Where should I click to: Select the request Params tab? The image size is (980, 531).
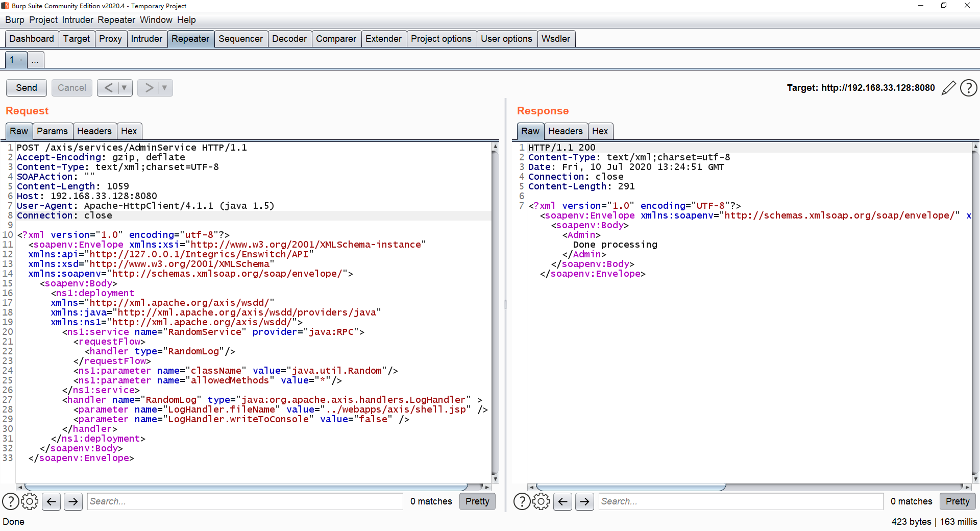tap(52, 131)
